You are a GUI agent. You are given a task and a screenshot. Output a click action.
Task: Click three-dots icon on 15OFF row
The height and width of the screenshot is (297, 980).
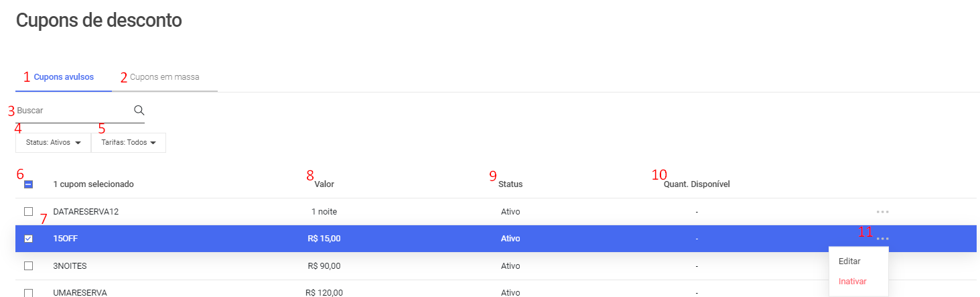(x=882, y=239)
